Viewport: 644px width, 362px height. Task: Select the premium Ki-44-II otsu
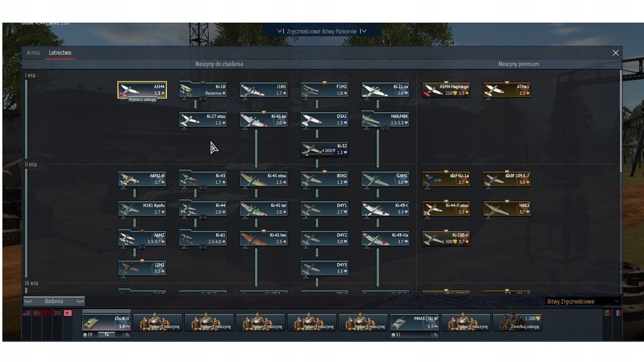(446, 209)
